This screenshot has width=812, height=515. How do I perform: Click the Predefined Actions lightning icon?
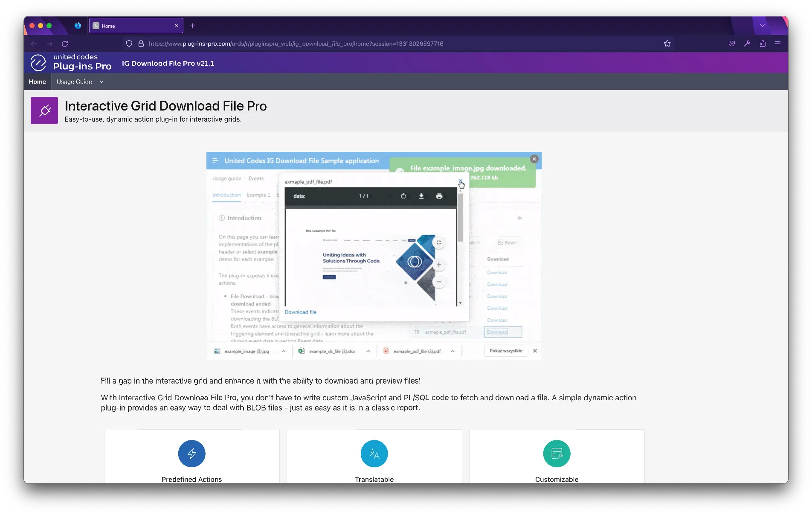point(192,454)
